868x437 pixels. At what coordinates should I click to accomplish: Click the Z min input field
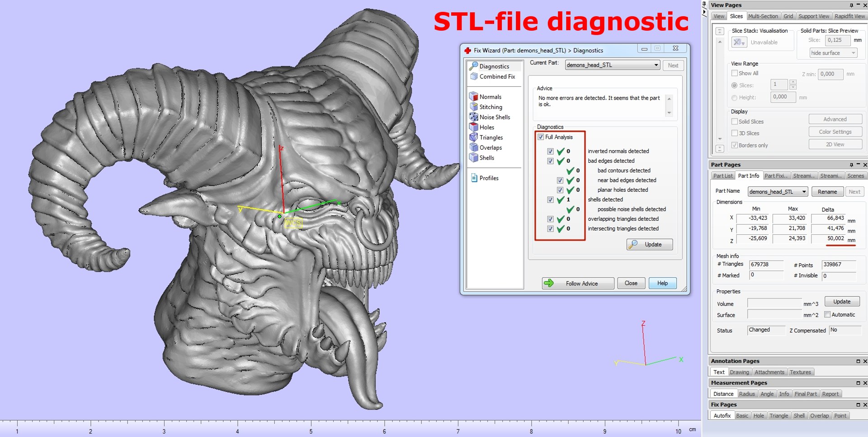point(830,74)
